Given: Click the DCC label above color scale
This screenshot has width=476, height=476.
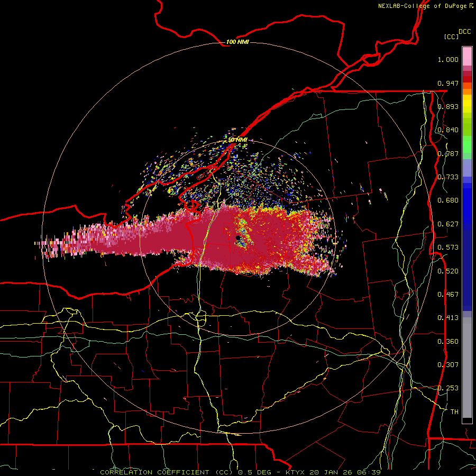Looking at the screenshot, I should (x=464, y=32).
